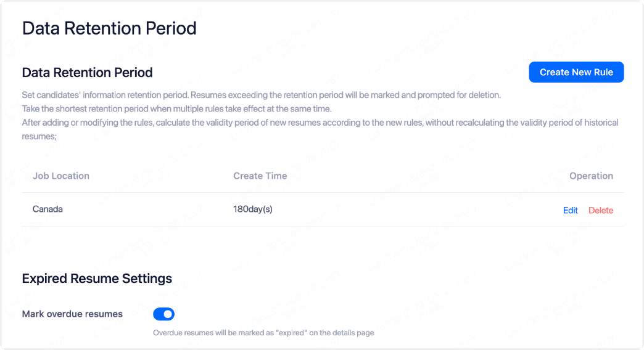
Task: Edit the Canada retention rule
Action: point(570,210)
